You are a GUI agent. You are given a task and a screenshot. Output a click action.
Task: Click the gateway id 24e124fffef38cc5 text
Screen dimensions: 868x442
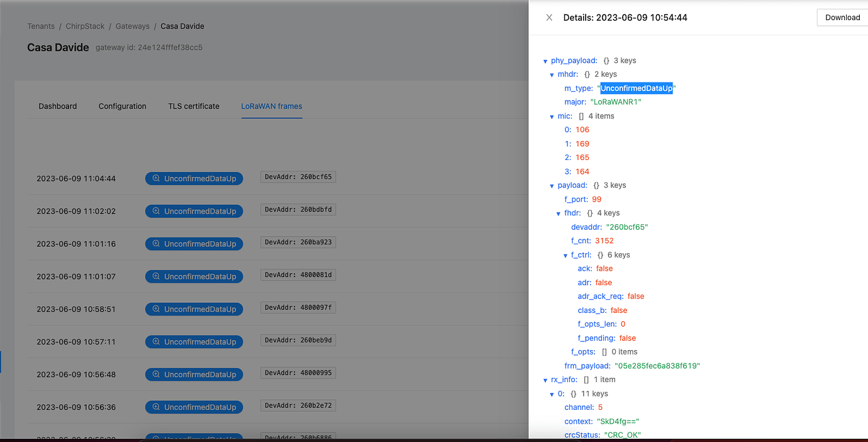pyautogui.click(x=149, y=48)
